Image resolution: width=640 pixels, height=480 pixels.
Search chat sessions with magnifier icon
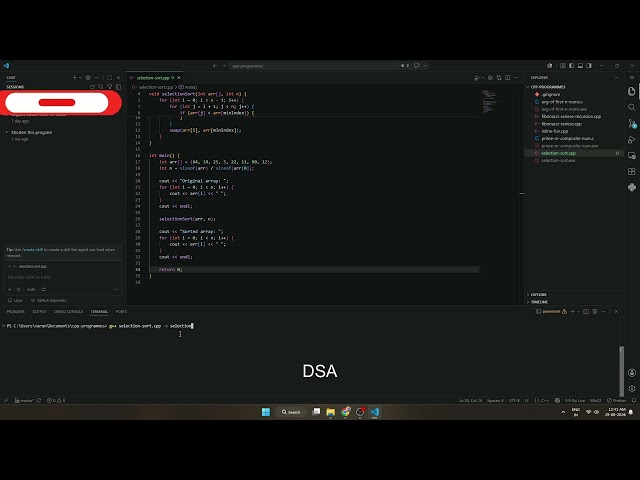point(101,87)
